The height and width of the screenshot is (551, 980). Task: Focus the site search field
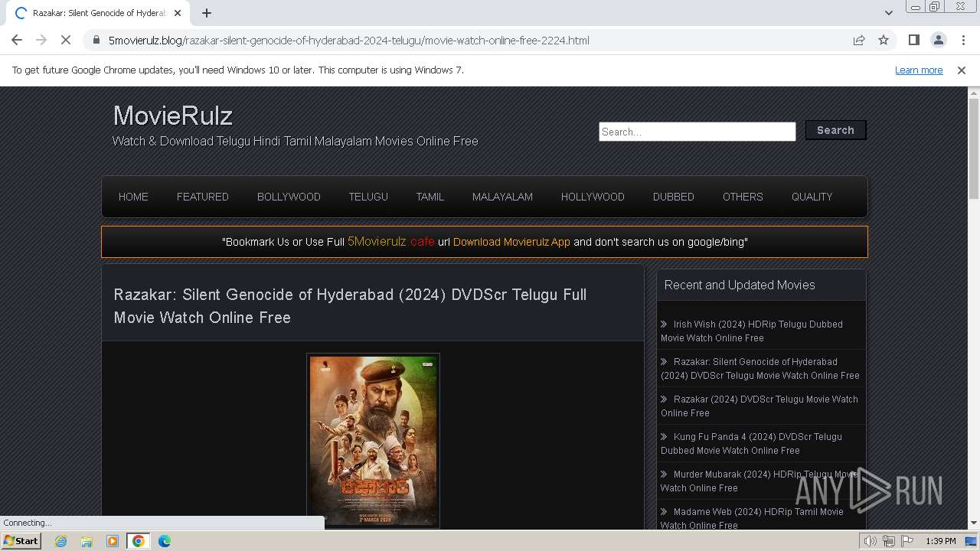tap(697, 132)
